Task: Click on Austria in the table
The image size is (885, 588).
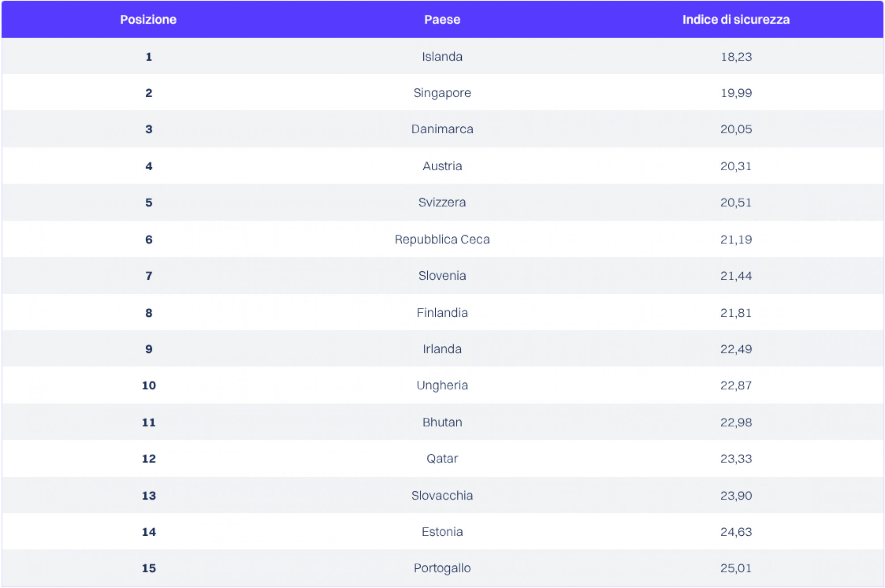Action: point(442,166)
